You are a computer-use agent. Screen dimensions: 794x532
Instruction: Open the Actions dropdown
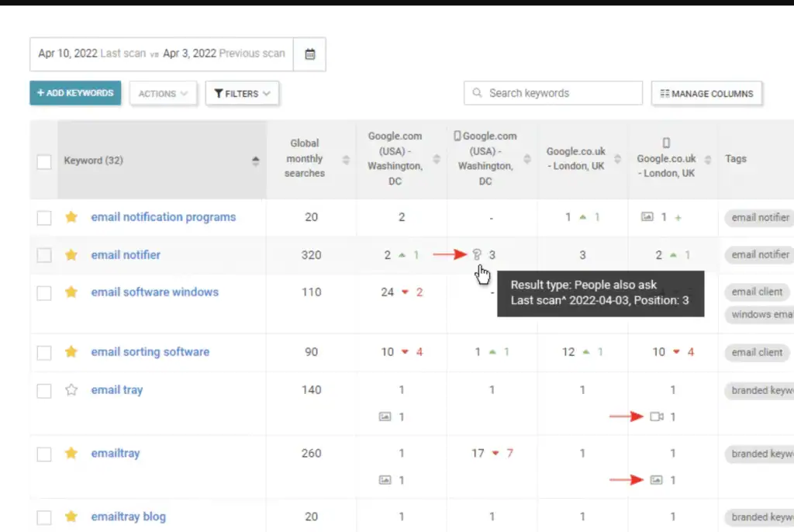coord(163,94)
